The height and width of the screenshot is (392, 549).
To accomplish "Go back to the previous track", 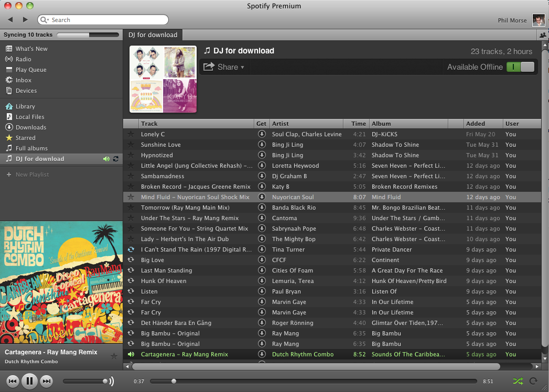I will (13, 381).
